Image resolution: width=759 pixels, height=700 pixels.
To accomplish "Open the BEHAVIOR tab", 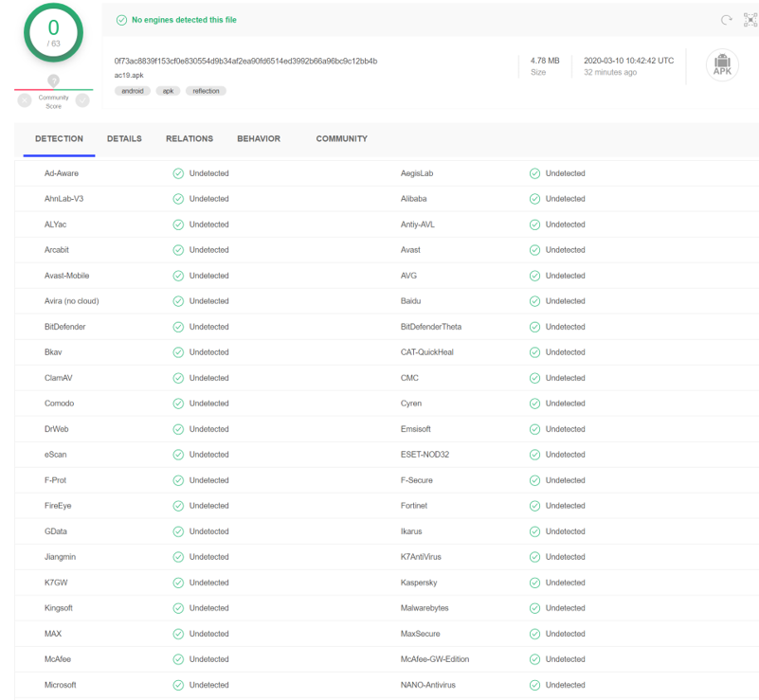I will (x=259, y=139).
